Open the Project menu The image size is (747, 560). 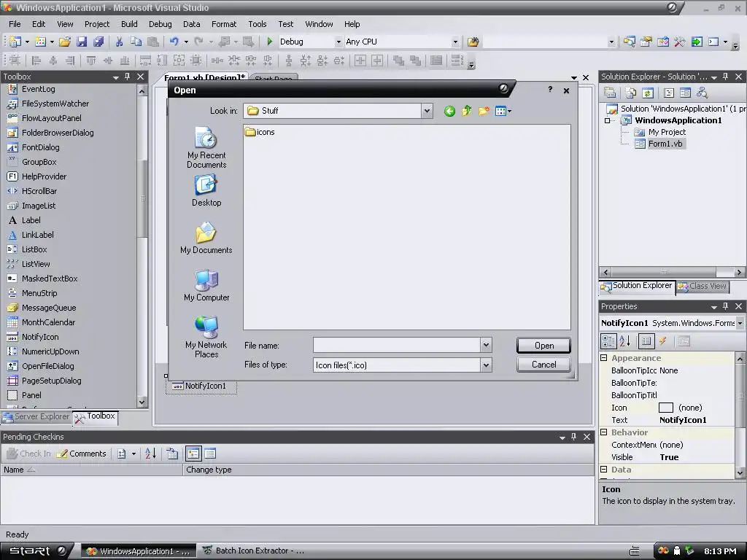pos(97,24)
